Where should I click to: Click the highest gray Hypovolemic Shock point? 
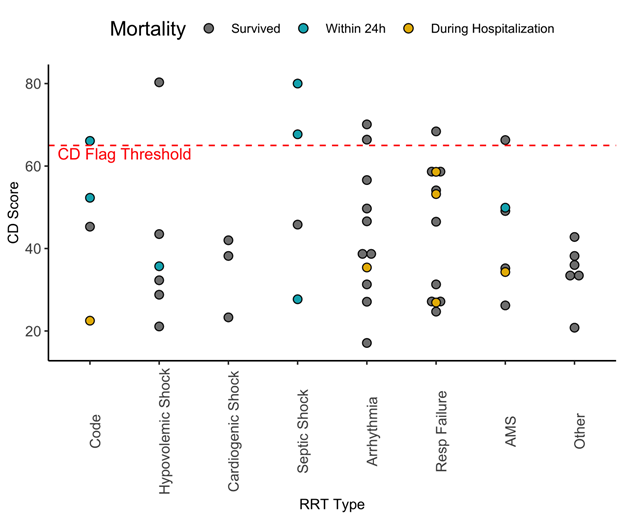tap(159, 83)
